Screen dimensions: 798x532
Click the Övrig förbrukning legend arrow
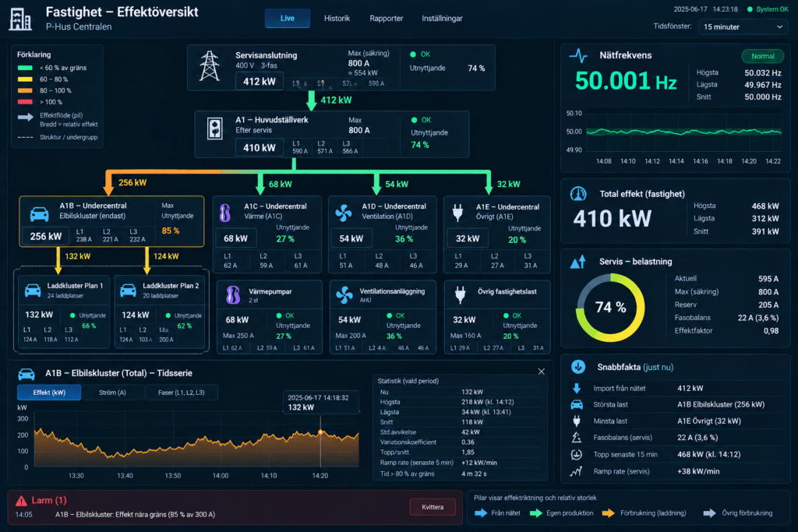[710, 513]
